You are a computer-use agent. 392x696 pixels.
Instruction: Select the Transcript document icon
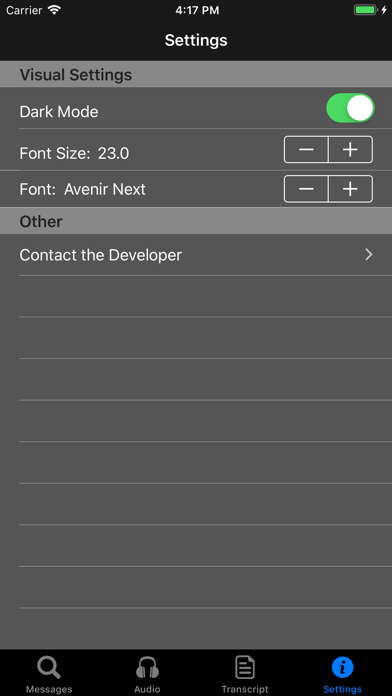(x=245, y=668)
